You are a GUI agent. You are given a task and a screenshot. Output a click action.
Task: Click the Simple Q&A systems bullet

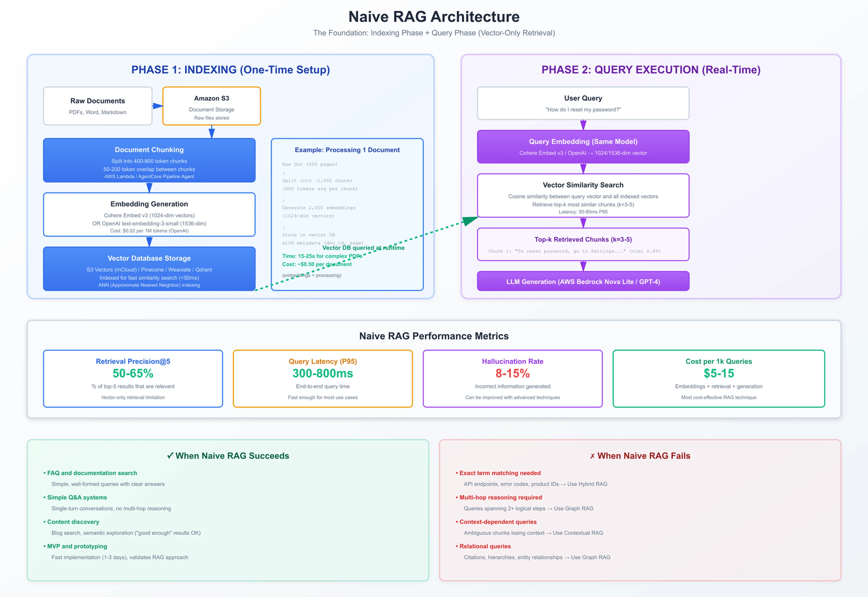tap(75, 497)
